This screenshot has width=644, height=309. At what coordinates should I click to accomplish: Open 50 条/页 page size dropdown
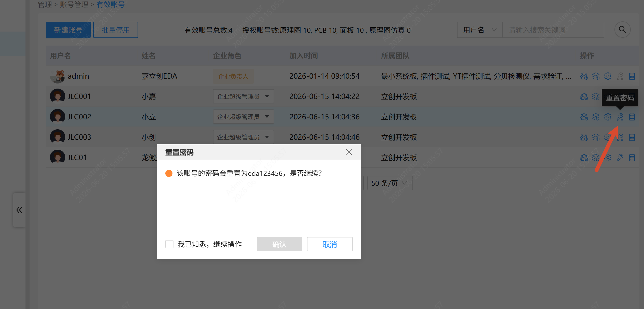click(390, 183)
